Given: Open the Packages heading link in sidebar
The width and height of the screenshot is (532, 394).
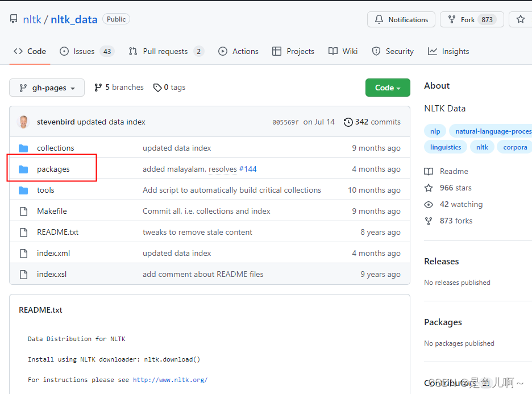Looking at the screenshot, I should click(x=443, y=322).
